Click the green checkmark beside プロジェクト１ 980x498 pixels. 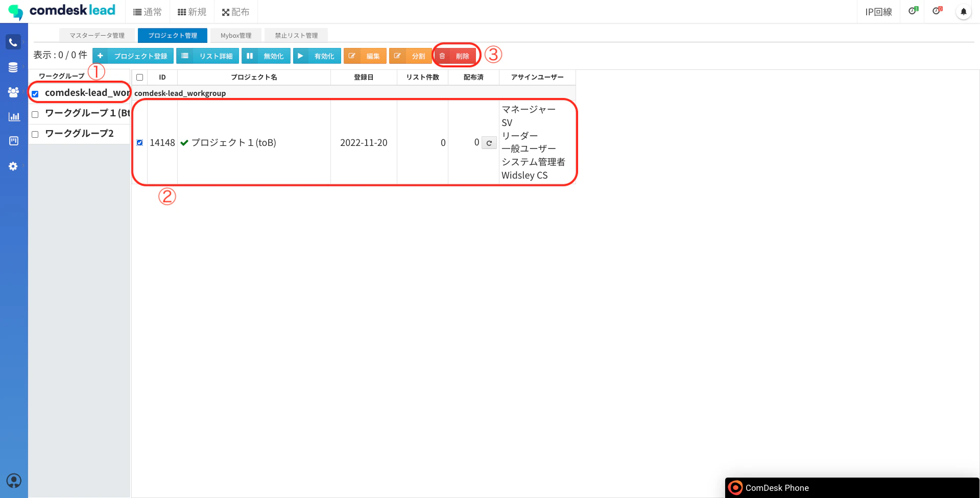(x=184, y=143)
